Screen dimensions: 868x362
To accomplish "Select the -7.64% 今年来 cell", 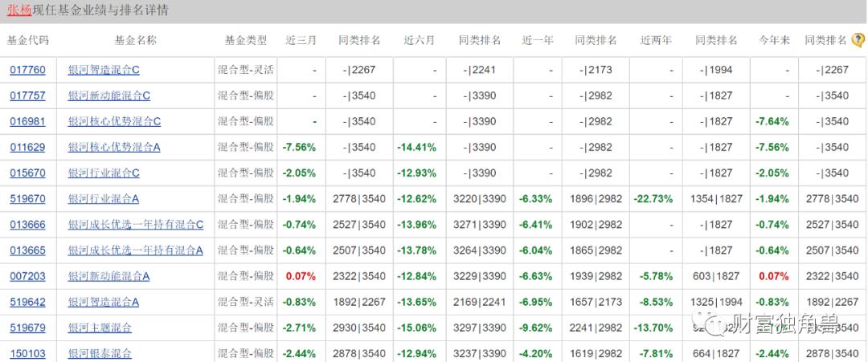I will pyautogui.click(x=772, y=121).
